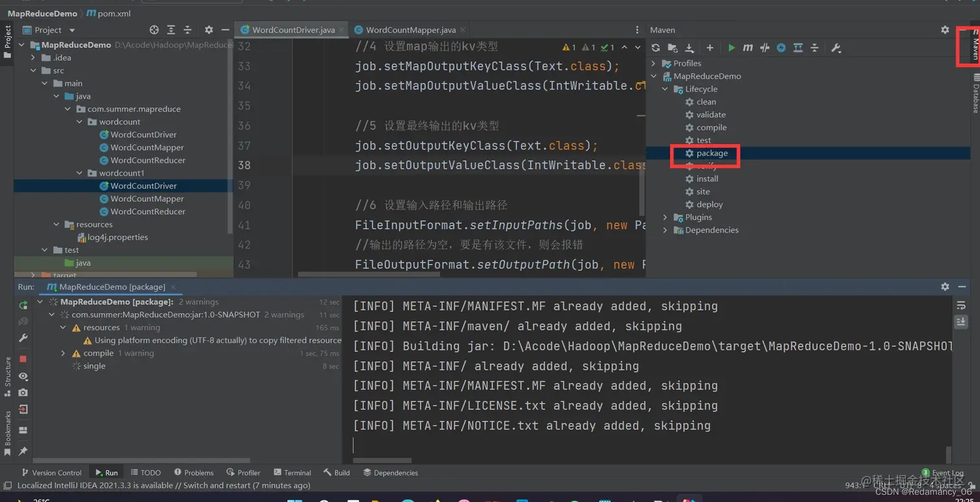Open Run panel gear settings
The height and width of the screenshot is (502, 980).
point(945,287)
